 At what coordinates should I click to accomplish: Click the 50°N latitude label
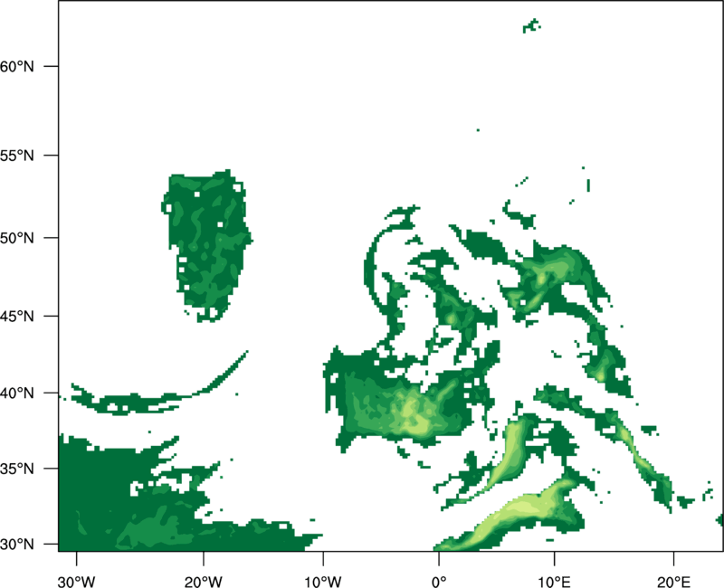[x=17, y=238]
